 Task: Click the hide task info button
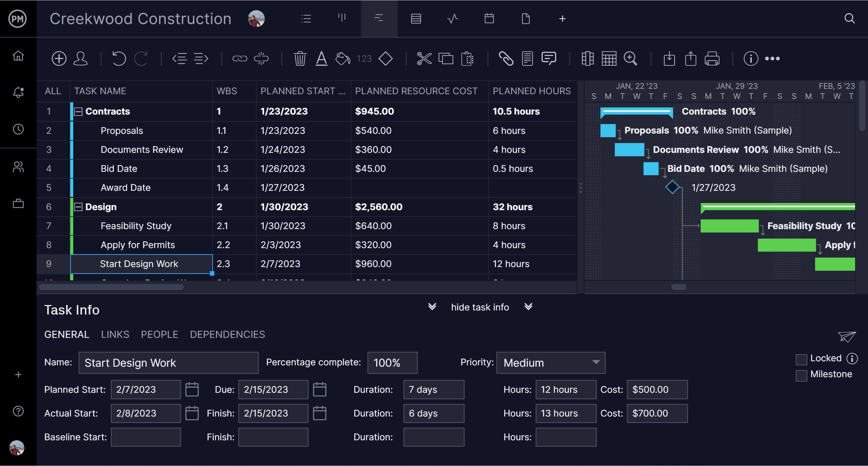[x=479, y=308]
